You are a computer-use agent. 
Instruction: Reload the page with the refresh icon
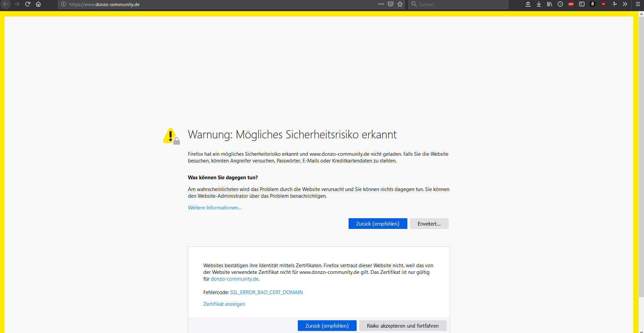[28, 4]
